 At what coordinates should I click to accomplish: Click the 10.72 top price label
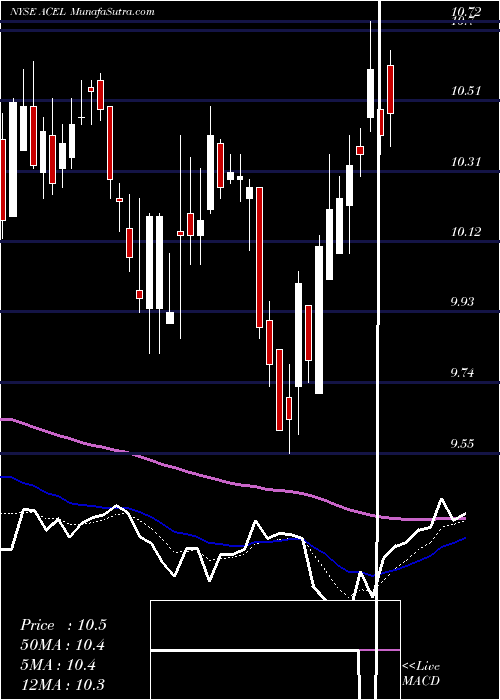pos(466,12)
